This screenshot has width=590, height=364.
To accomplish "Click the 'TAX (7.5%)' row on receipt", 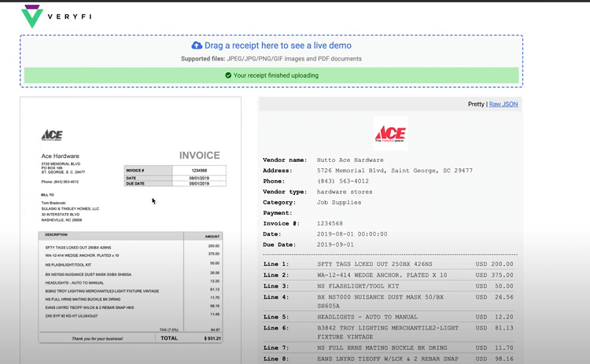I will (169, 329).
